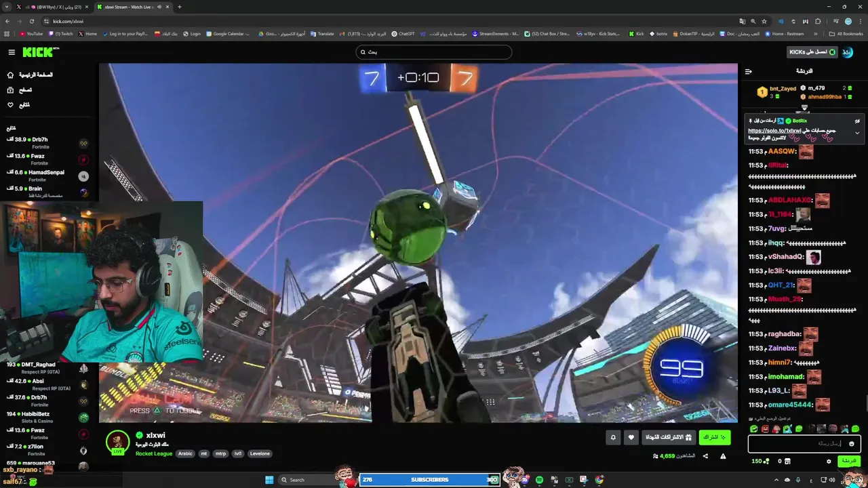The height and width of the screenshot is (488, 868).
Task: Open the Google Calendar bookmark
Action: [228, 34]
